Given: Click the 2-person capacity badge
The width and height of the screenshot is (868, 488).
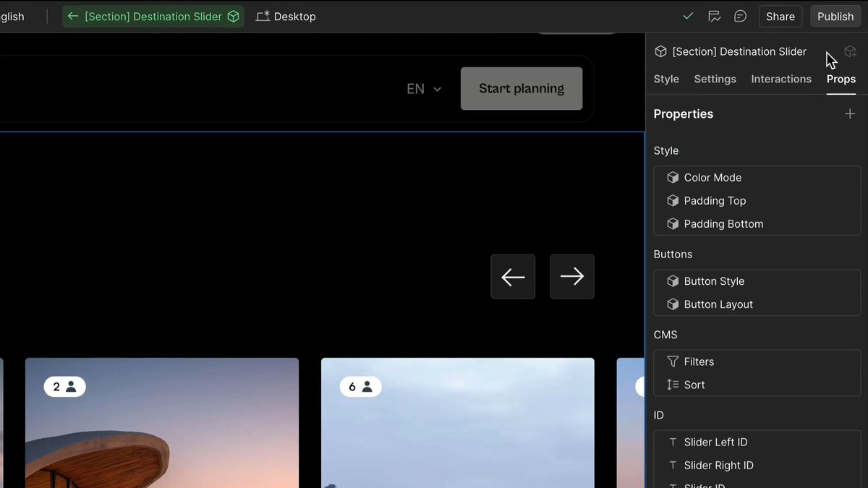Looking at the screenshot, I should 64,387.
